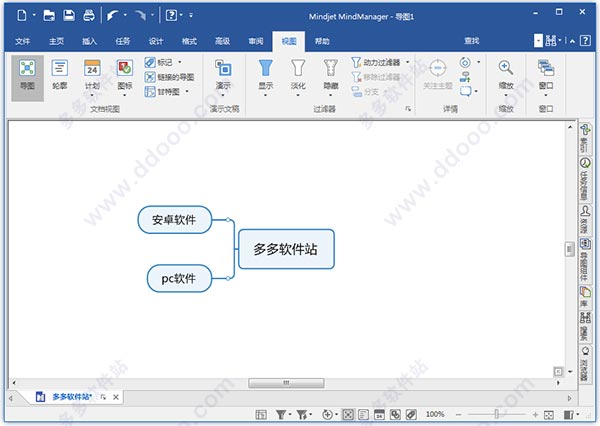Start the 演示 presentation mode
Screen dimensions: 600x426
point(223,77)
